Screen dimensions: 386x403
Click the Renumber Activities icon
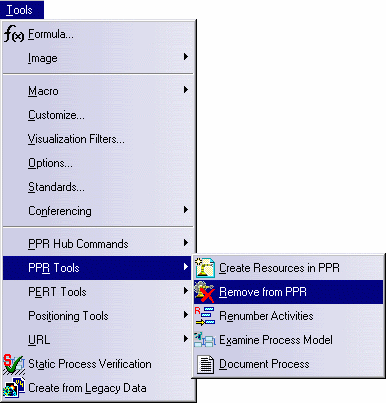point(205,316)
